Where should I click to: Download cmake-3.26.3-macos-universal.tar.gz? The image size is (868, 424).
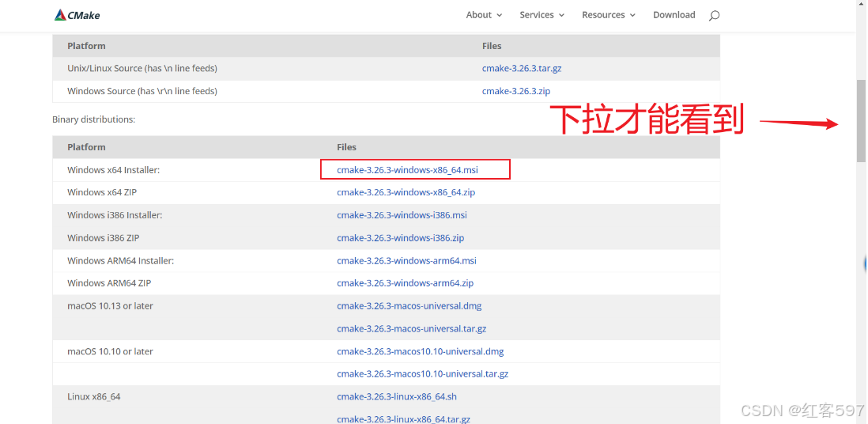(411, 328)
